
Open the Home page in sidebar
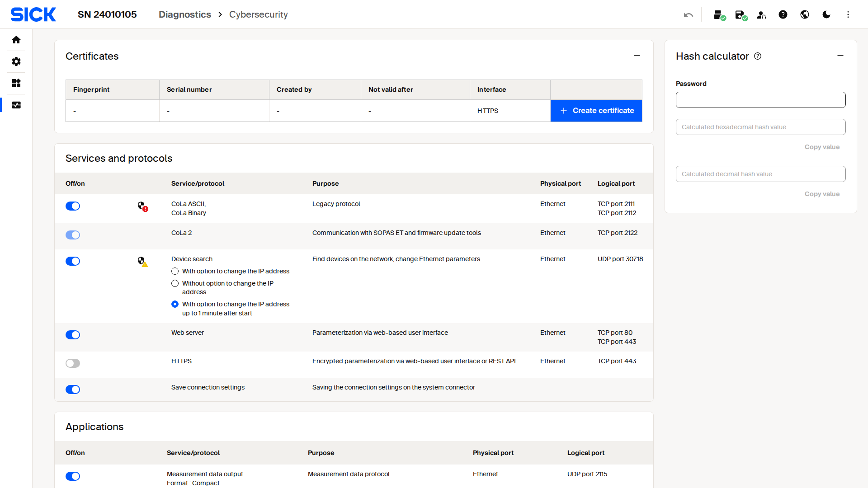coord(16,40)
